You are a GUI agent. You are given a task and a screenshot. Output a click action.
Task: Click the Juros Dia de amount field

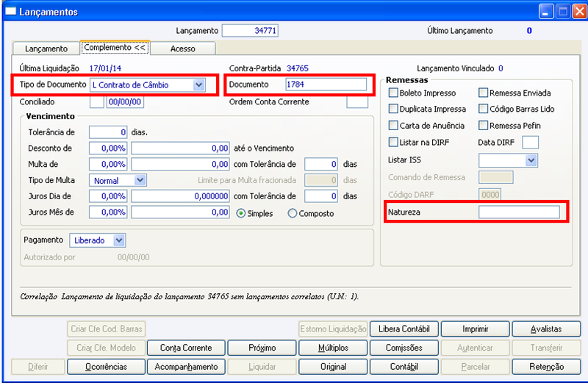pyautogui.click(x=180, y=196)
